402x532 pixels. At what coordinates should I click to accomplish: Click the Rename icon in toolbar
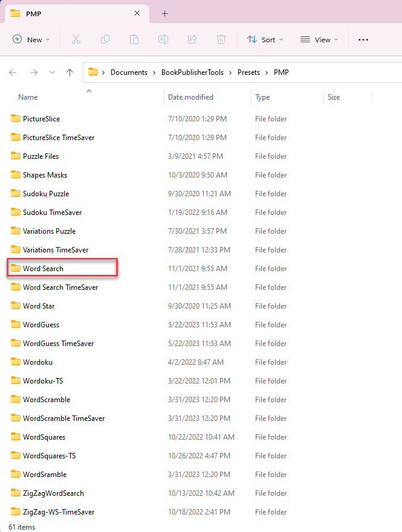click(163, 39)
